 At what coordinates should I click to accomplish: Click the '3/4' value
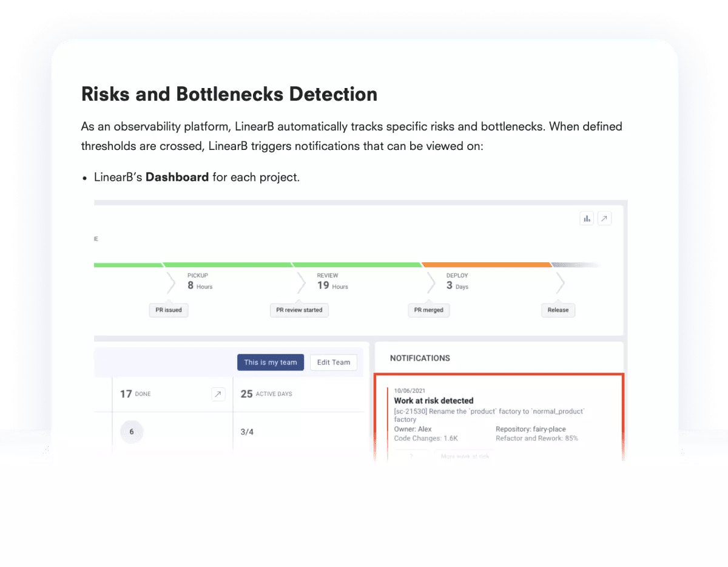(248, 432)
